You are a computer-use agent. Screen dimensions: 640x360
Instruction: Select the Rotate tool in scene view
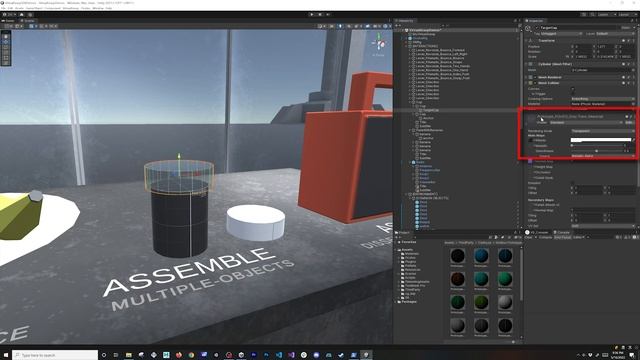coord(6,47)
